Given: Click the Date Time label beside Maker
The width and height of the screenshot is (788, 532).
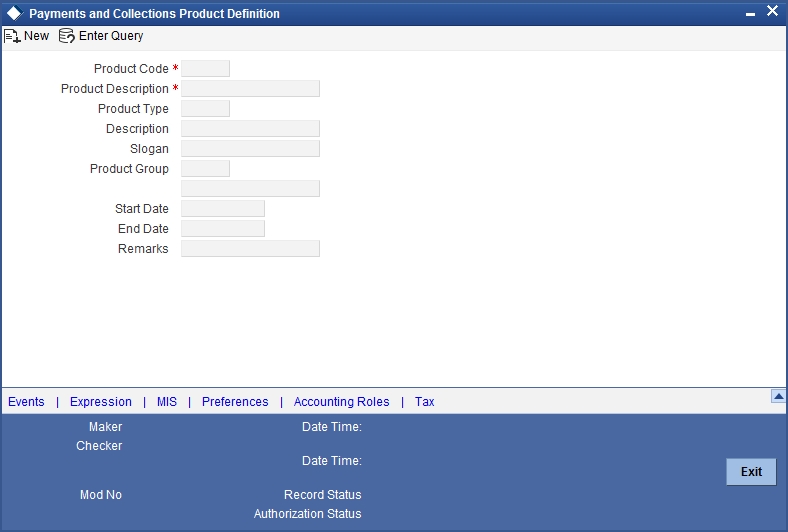Looking at the screenshot, I should [332, 427].
